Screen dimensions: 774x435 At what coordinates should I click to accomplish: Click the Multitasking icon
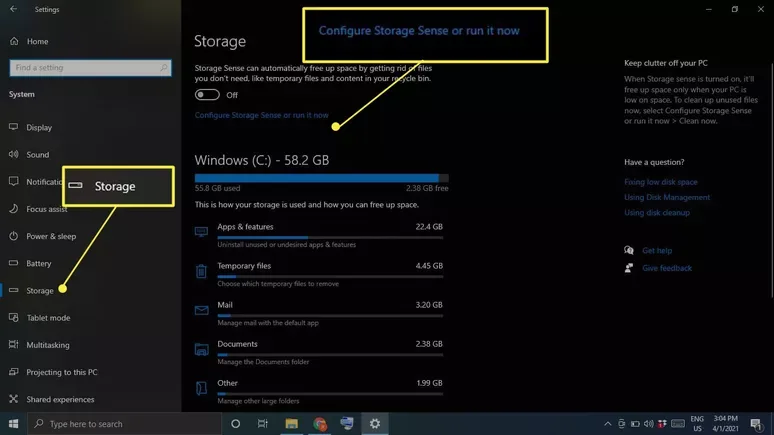13,344
